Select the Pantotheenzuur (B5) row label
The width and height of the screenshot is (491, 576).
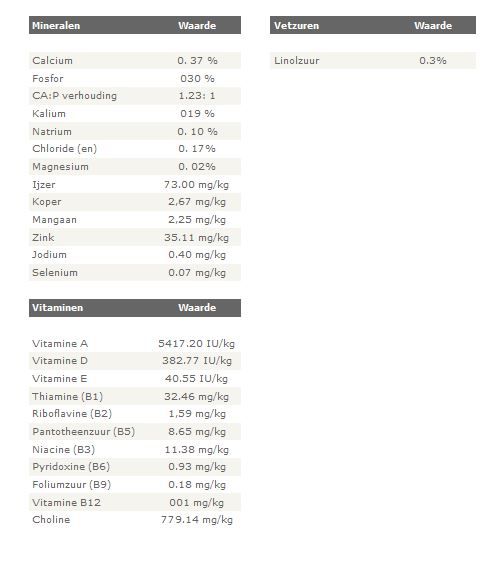click(x=84, y=432)
